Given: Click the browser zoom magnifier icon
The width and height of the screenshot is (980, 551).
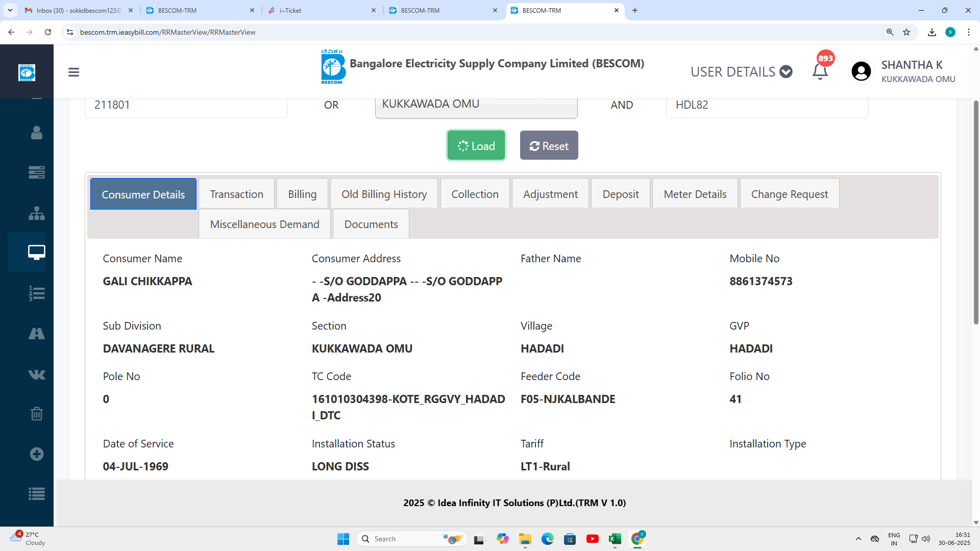Looking at the screenshot, I should (890, 32).
